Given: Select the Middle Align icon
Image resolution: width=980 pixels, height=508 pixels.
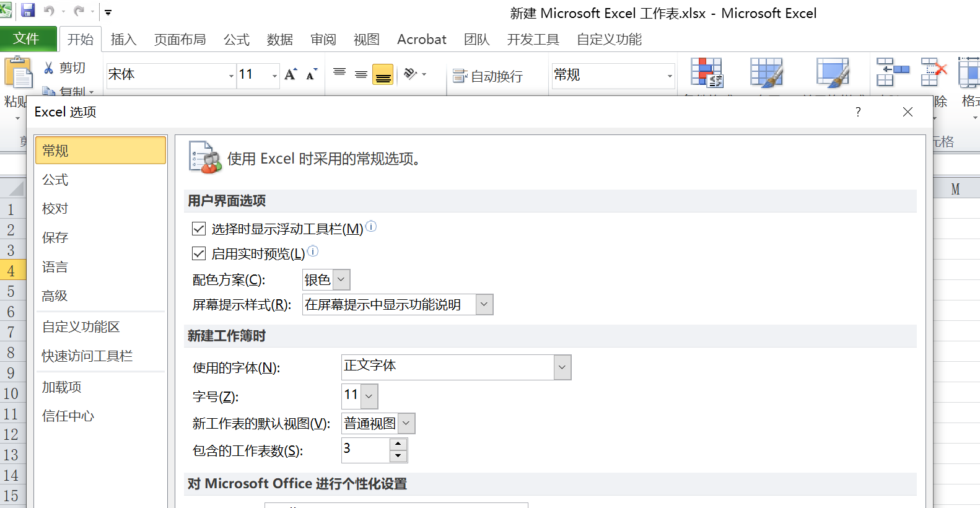Looking at the screenshot, I should pyautogui.click(x=361, y=74).
